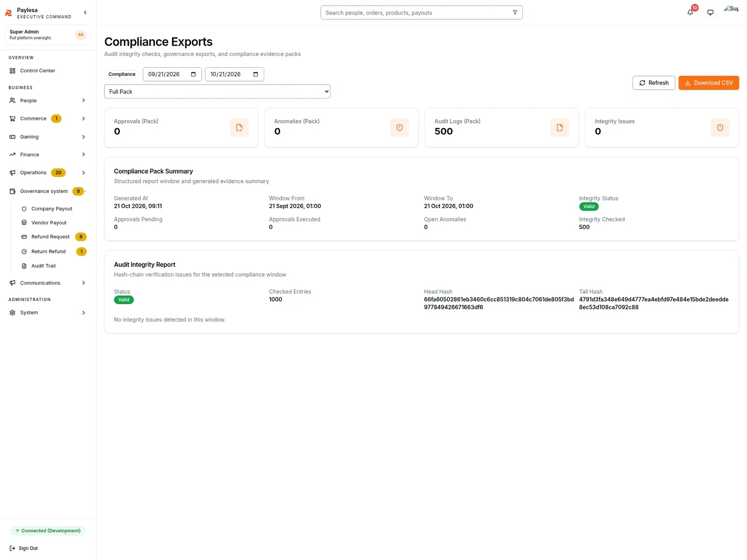Select Governance system menu item
Screen dimensions: 747x560
(x=48, y=191)
